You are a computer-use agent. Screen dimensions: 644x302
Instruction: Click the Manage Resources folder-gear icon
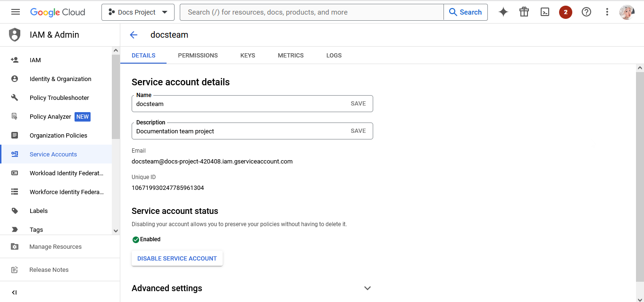pos(15,246)
